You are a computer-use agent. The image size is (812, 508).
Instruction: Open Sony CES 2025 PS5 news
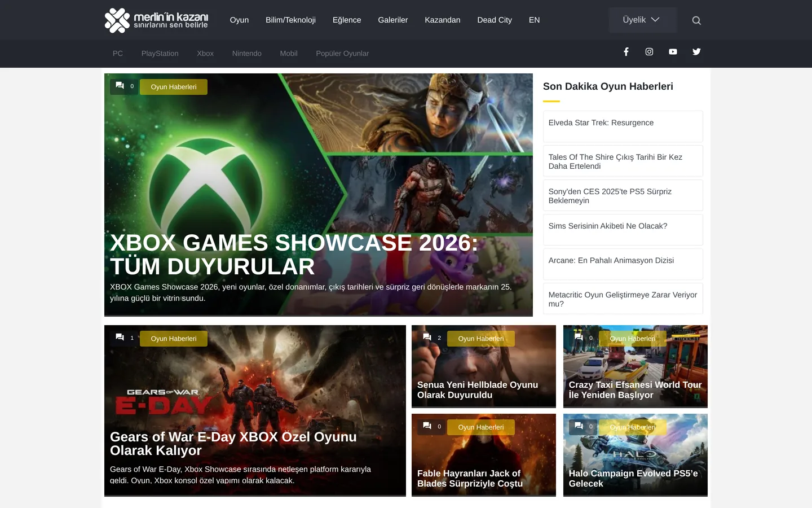click(x=623, y=195)
